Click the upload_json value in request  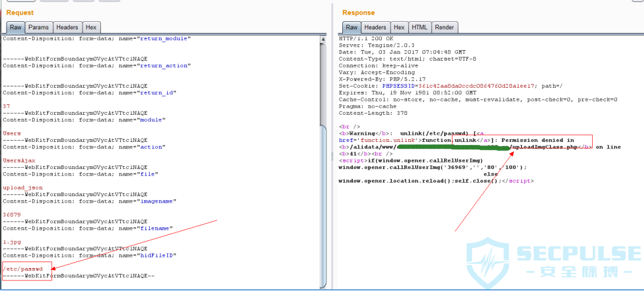(x=22, y=187)
